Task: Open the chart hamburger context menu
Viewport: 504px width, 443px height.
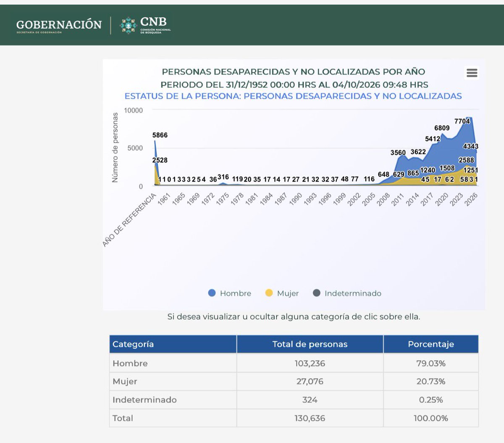Action: (472, 73)
